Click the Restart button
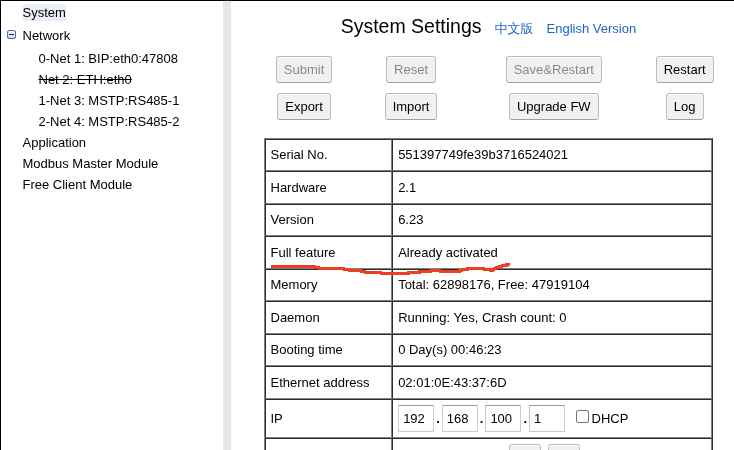 click(684, 69)
